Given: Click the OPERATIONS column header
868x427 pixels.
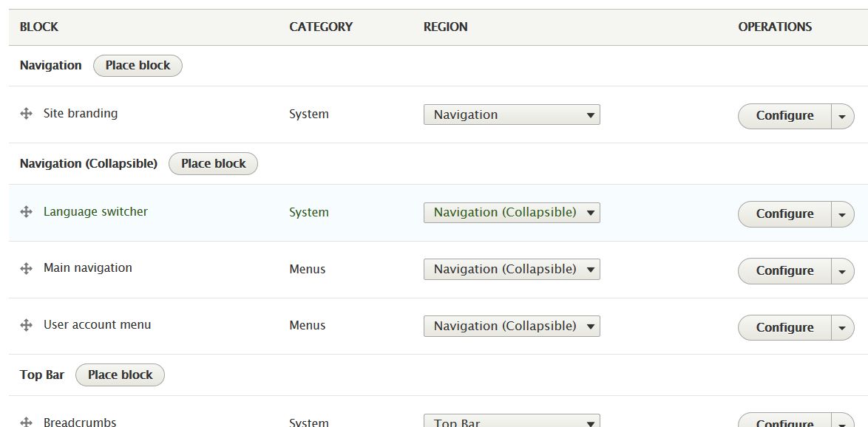Looking at the screenshot, I should [x=774, y=27].
